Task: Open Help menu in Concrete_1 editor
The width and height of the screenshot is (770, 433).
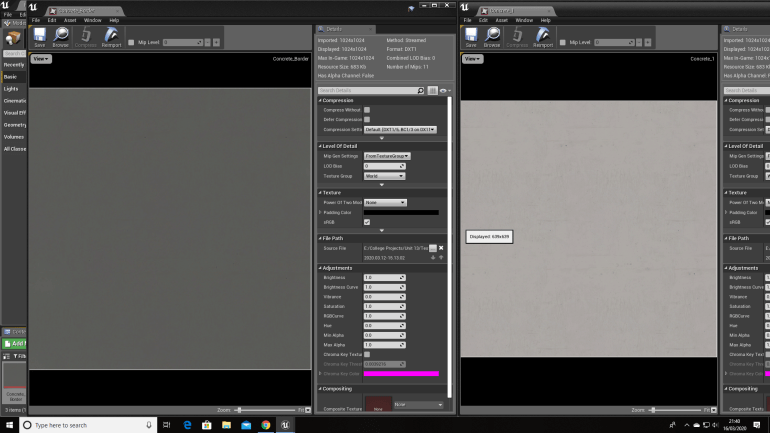Action: coord(546,20)
